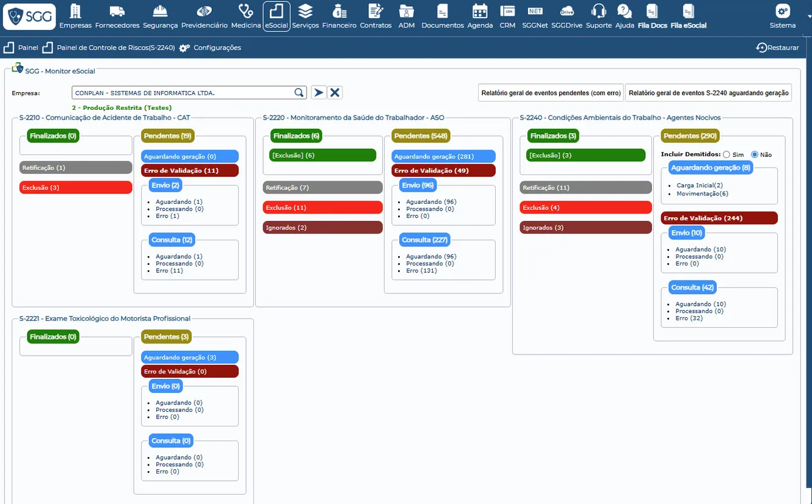Click Relatório geral de eventos S-2240 aguardando geração

click(x=708, y=93)
